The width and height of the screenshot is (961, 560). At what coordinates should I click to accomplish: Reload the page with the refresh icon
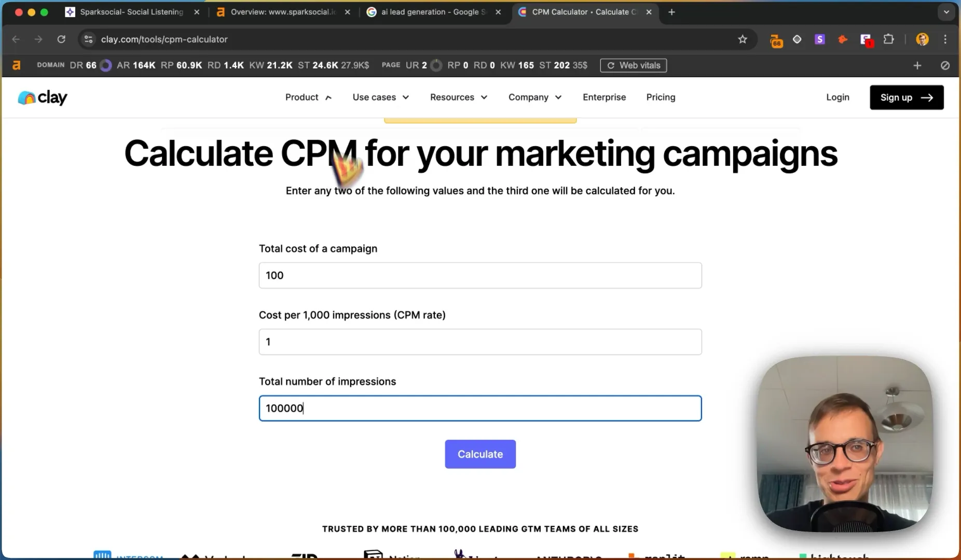[x=61, y=39]
